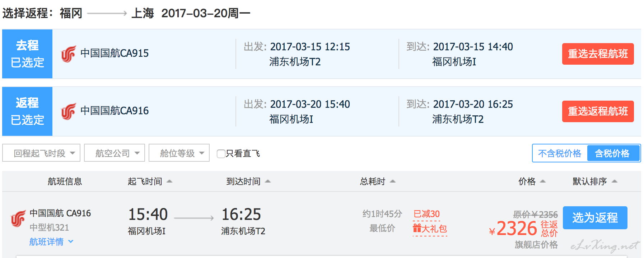Click sort arrow next to 总耗时
Screen dimensions: 644x258
(393, 181)
